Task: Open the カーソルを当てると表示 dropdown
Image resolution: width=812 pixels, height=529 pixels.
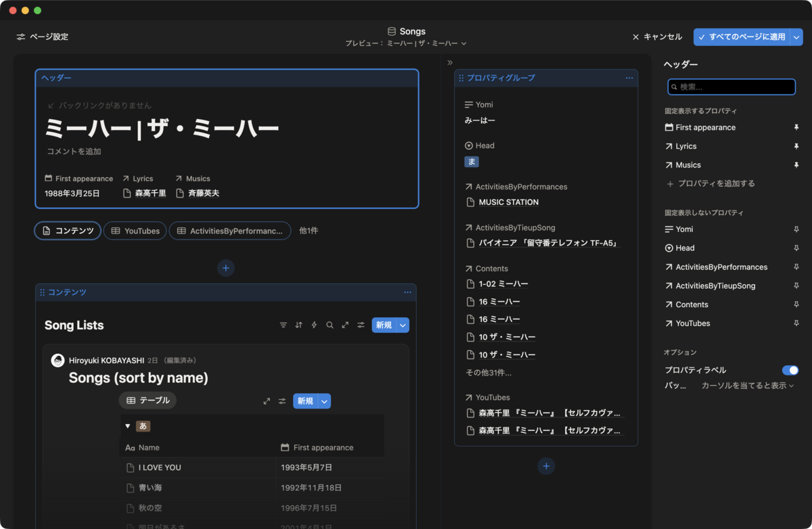Action: tap(748, 386)
